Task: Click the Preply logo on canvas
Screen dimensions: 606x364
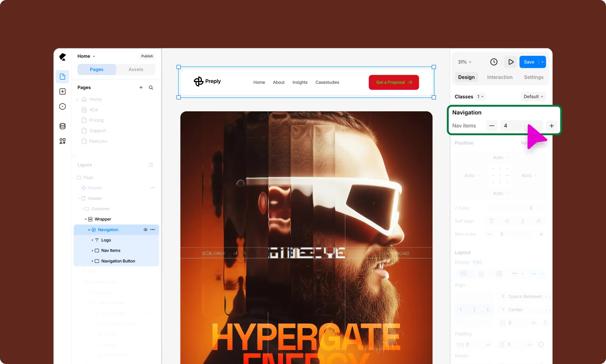Action: click(207, 82)
